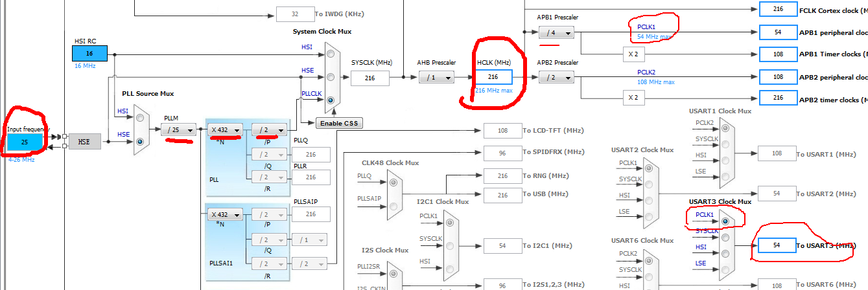This screenshot has width=868, height=290.
Task: Click the To USART3 54 value field
Action: (778, 245)
